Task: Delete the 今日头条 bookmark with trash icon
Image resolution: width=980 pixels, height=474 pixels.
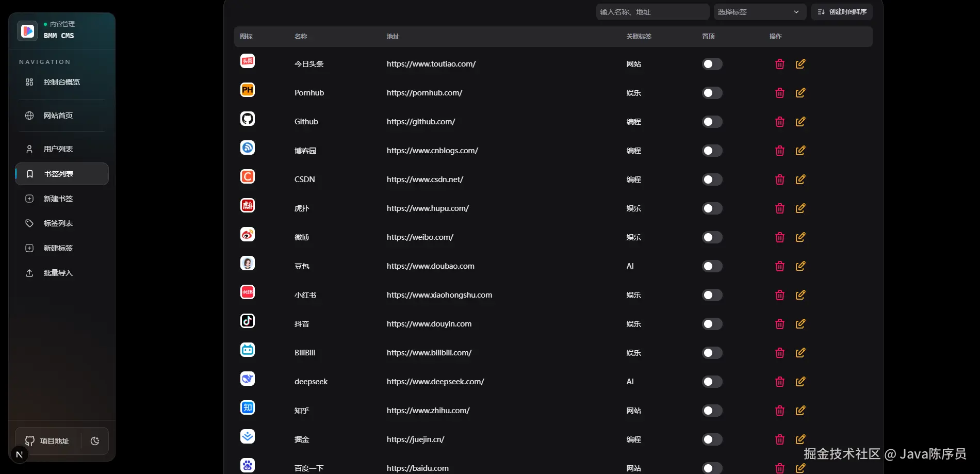Action: (780, 64)
